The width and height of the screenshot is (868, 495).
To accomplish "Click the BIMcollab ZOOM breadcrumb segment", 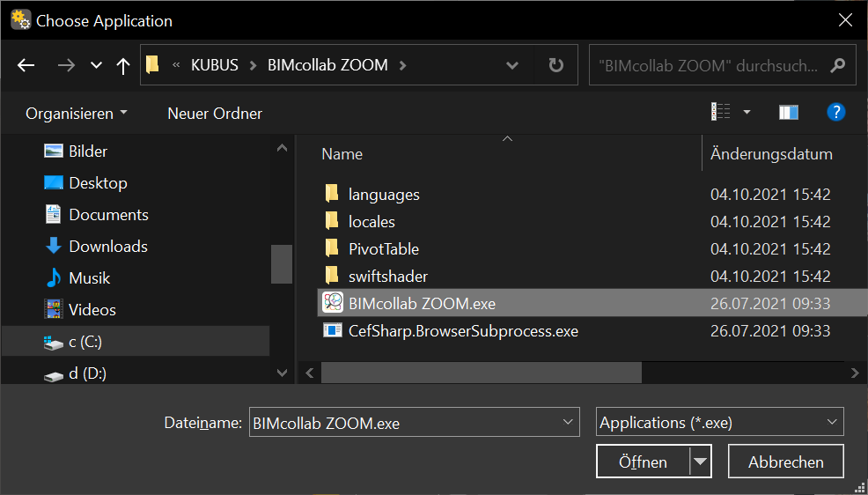I will coord(327,65).
